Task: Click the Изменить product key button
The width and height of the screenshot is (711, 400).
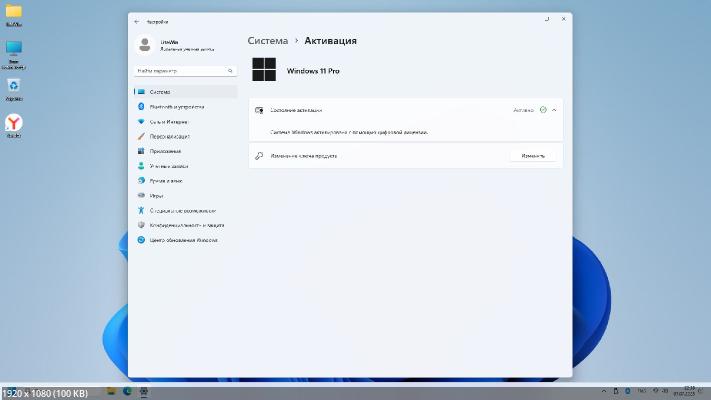Action: click(x=533, y=156)
